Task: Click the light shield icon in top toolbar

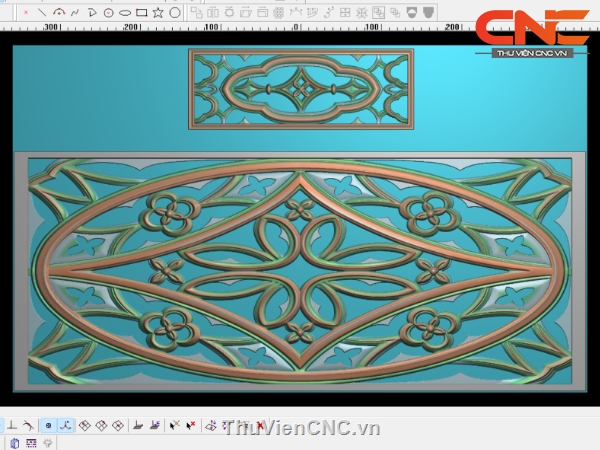Action: [x=411, y=13]
